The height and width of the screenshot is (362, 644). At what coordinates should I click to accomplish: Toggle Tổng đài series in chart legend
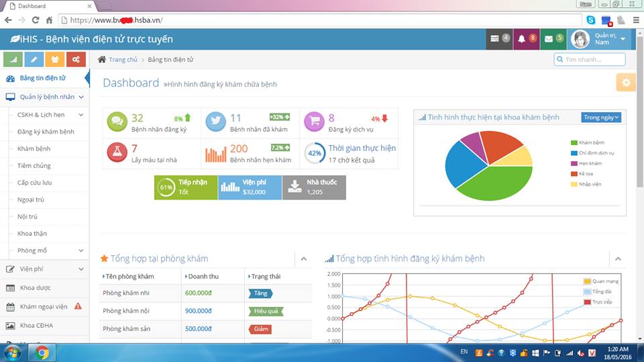point(598,291)
